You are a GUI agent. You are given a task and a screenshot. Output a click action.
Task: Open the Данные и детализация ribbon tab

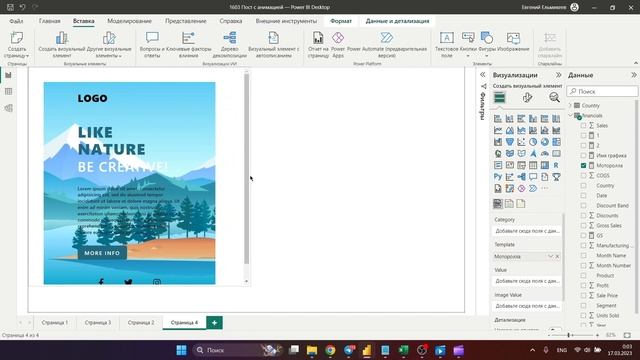[397, 21]
